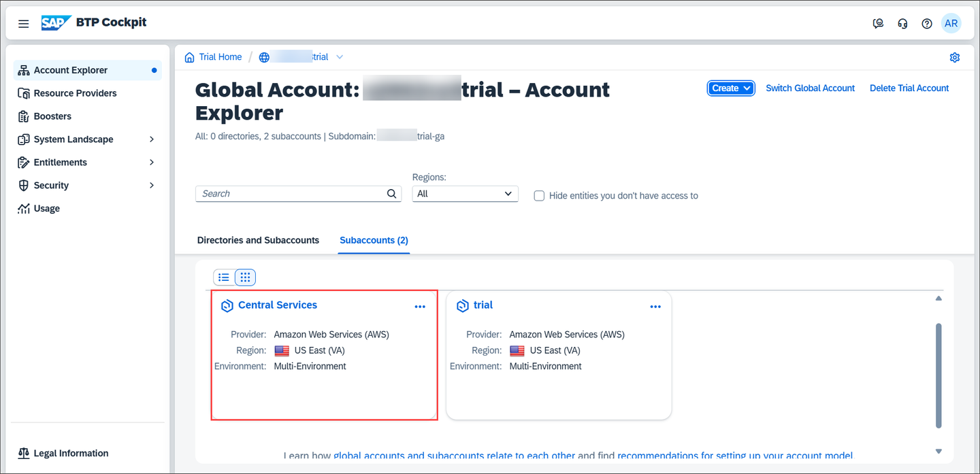The image size is (980, 474).
Task: Expand the Create button dropdown
Action: (747, 88)
